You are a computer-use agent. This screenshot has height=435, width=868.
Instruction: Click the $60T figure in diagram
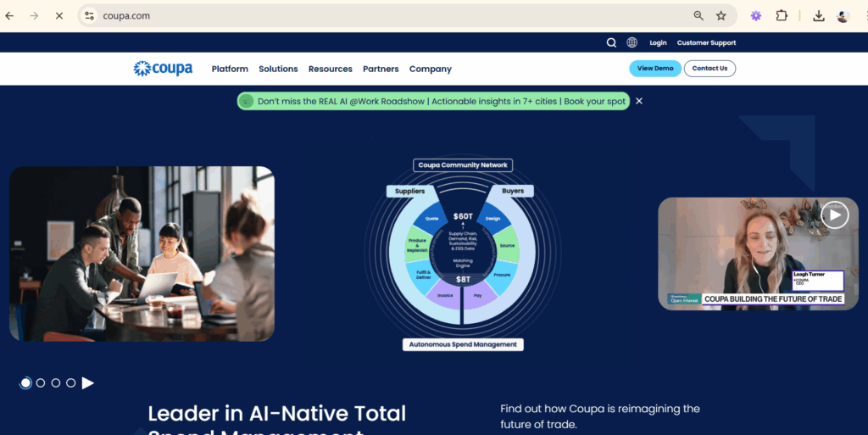point(463,216)
